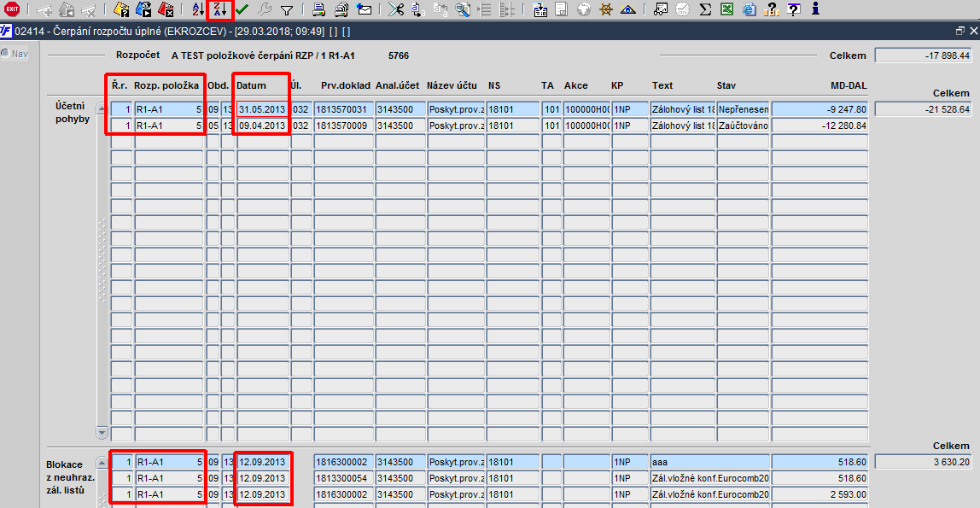Click the ship wheel icon
980x508 pixels.
(x=605, y=9)
